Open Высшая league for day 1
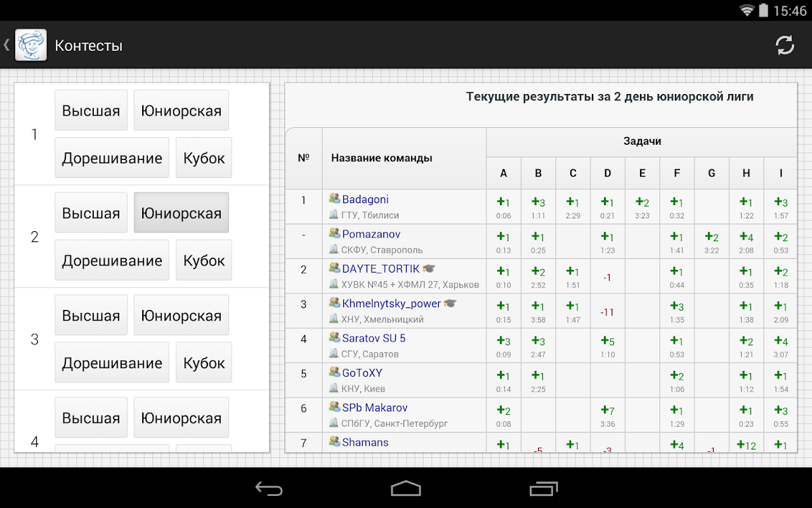 click(91, 110)
